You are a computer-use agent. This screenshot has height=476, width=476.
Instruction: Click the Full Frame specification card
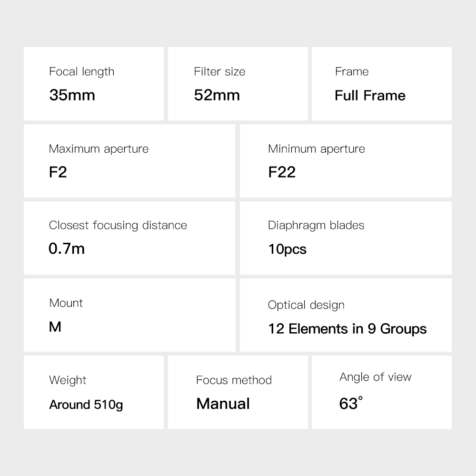coord(381,84)
